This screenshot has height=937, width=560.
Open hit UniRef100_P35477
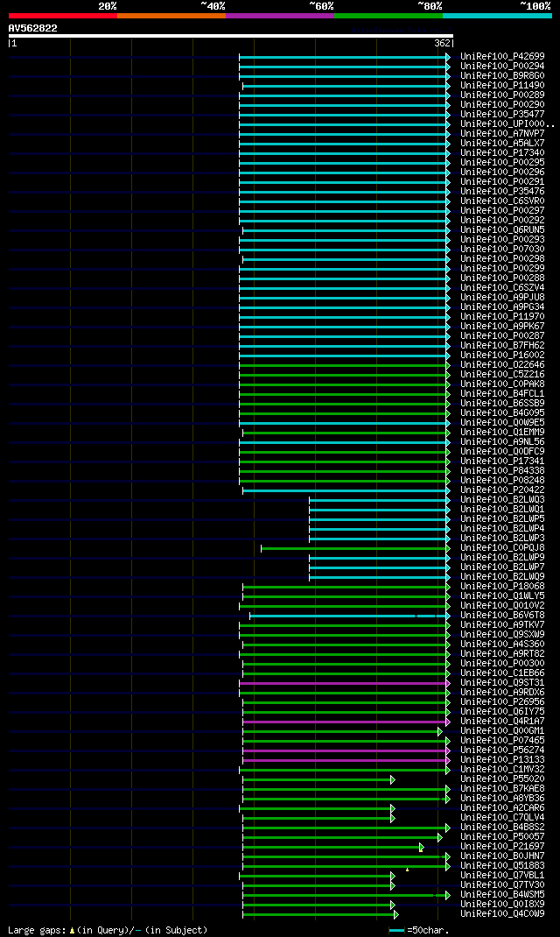502,114
